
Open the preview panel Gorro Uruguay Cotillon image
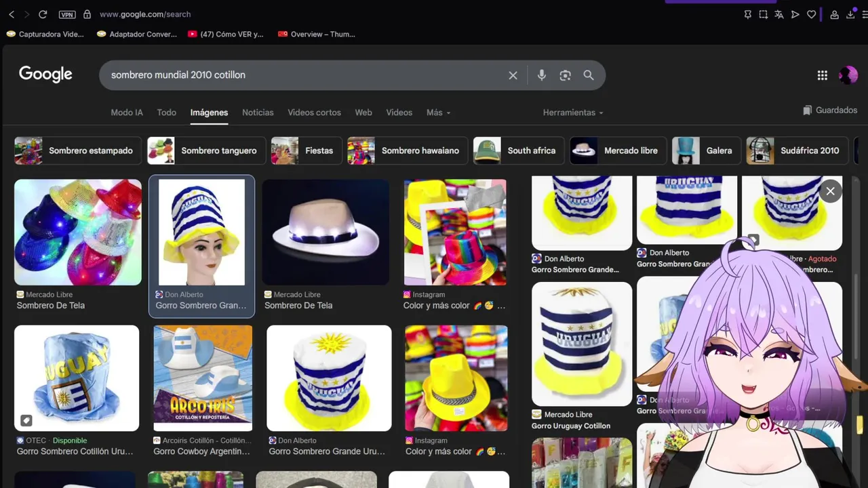point(582,344)
